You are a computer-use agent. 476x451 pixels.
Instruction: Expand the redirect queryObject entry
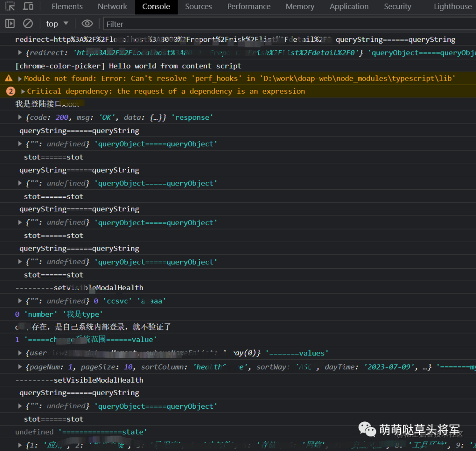(x=20, y=53)
